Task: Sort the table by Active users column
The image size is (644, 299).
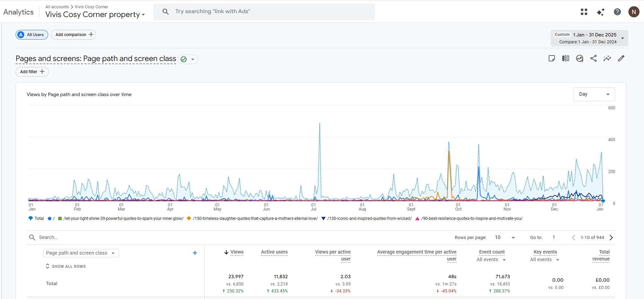Action: (274, 252)
